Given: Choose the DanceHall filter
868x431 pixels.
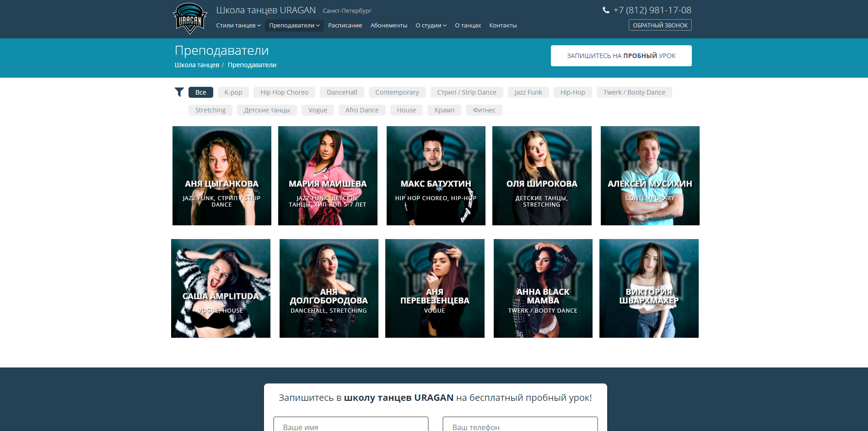Looking at the screenshot, I should 342,92.
